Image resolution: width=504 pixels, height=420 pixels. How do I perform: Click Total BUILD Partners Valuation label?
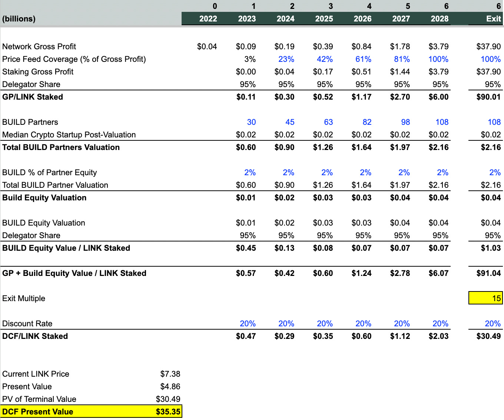[61, 147]
